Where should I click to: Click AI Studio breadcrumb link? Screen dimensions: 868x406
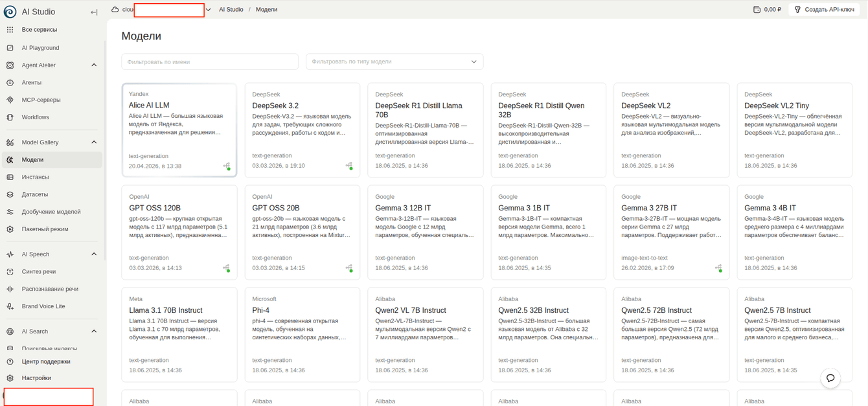click(x=231, y=10)
